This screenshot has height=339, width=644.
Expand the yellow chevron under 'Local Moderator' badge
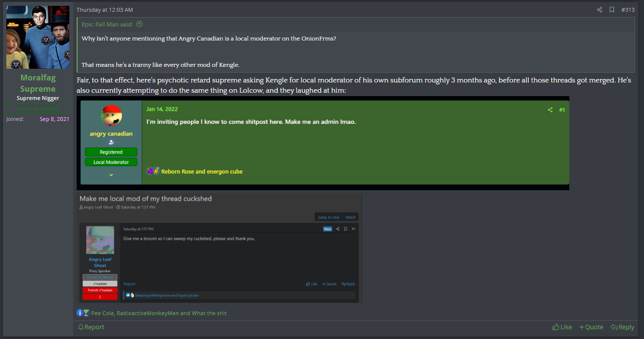coord(111,175)
